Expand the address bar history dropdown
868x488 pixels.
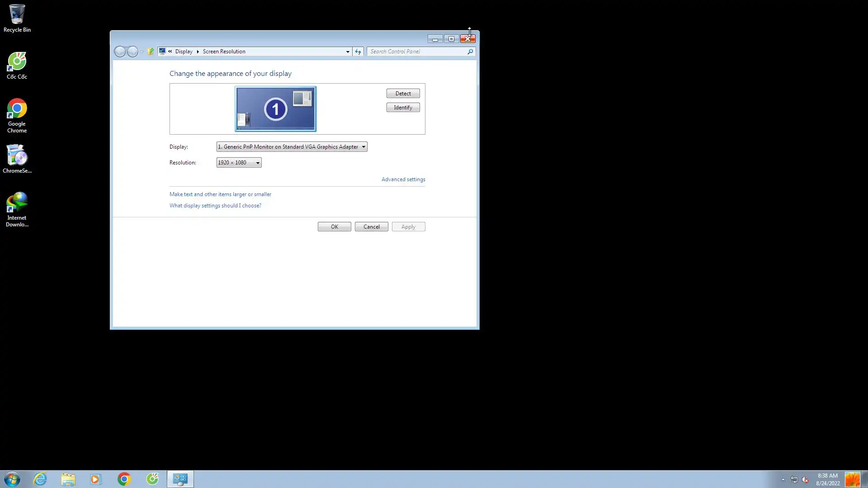pyautogui.click(x=348, y=52)
